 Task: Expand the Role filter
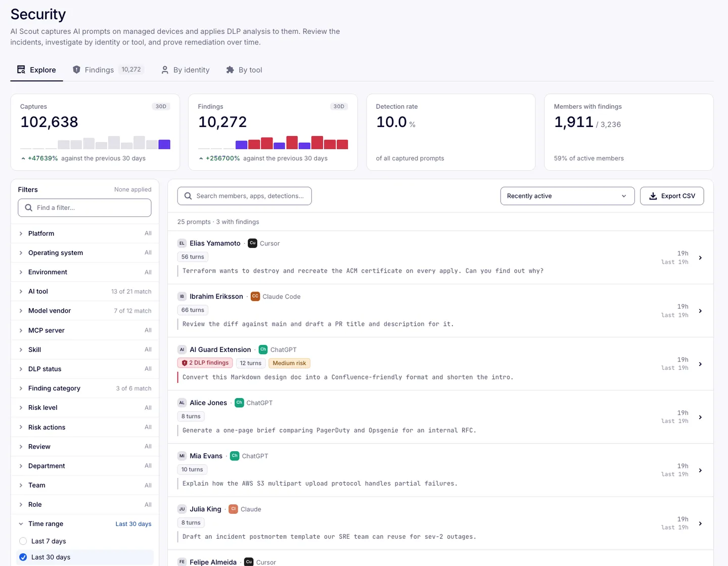(85, 505)
